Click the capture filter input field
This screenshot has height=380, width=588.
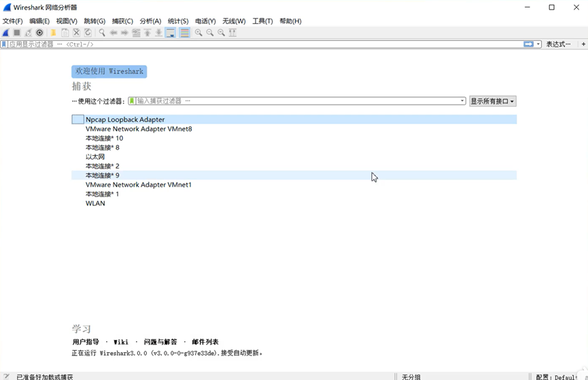coord(297,101)
